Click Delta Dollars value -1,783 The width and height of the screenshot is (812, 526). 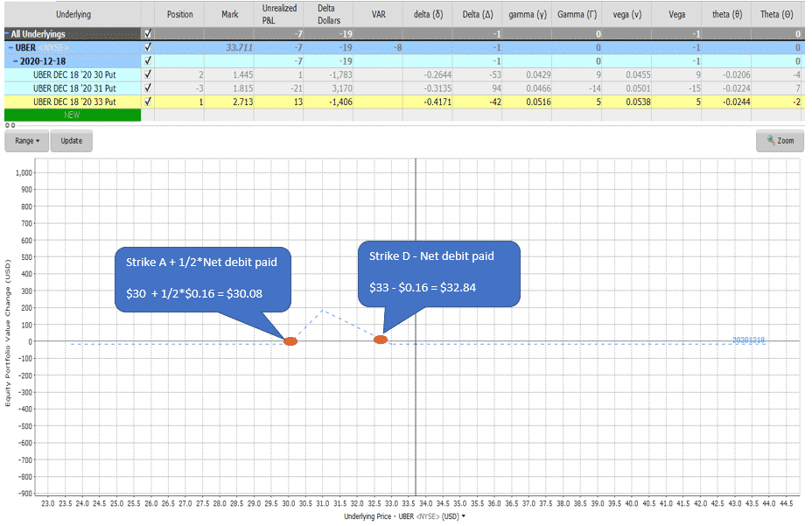(340, 74)
